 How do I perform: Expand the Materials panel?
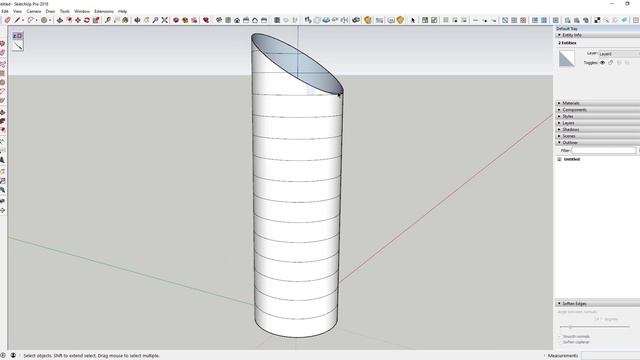(x=559, y=103)
